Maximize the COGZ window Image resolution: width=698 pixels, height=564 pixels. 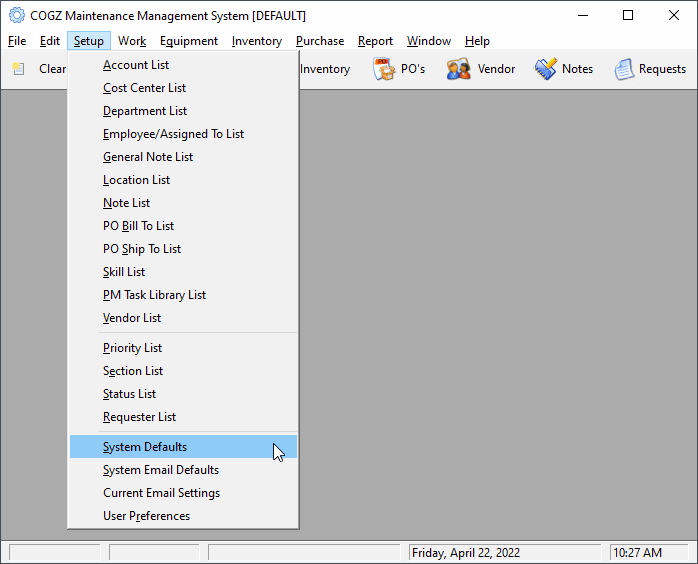click(x=628, y=16)
